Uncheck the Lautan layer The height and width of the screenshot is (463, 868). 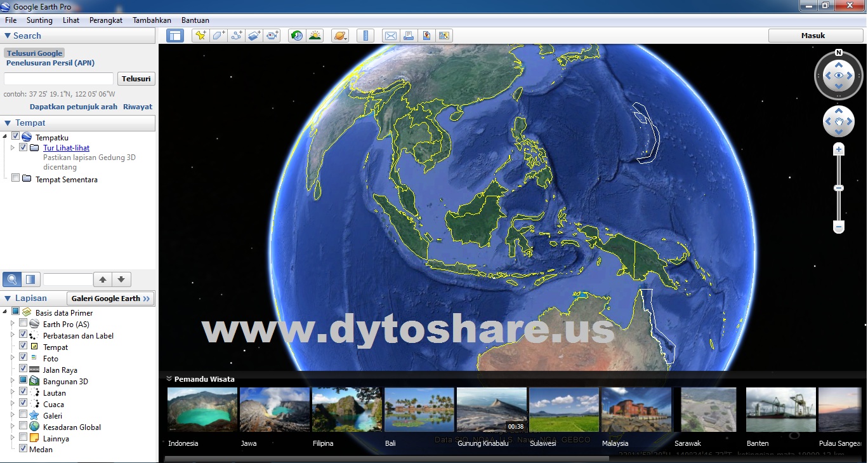(x=23, y=392)
